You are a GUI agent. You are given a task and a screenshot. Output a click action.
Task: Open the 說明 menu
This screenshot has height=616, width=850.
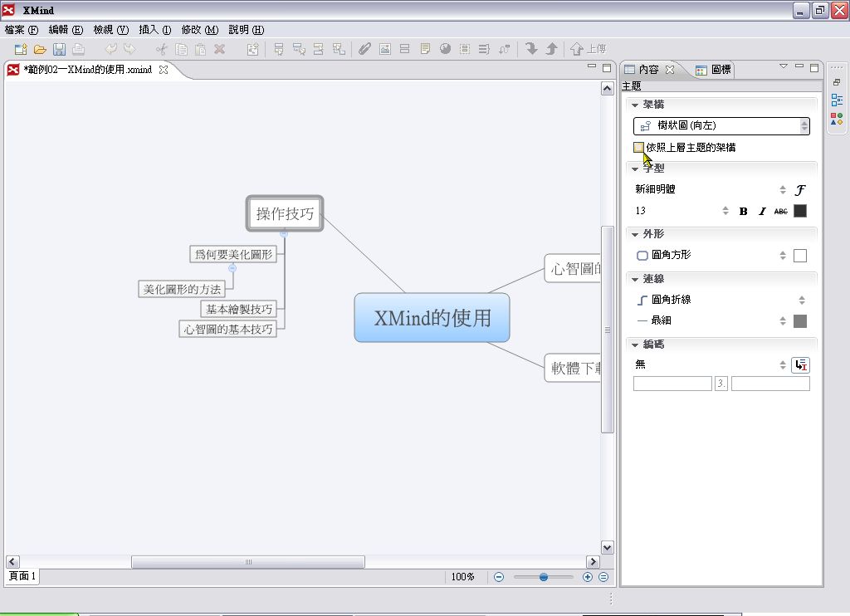click(x=247, y=30)
